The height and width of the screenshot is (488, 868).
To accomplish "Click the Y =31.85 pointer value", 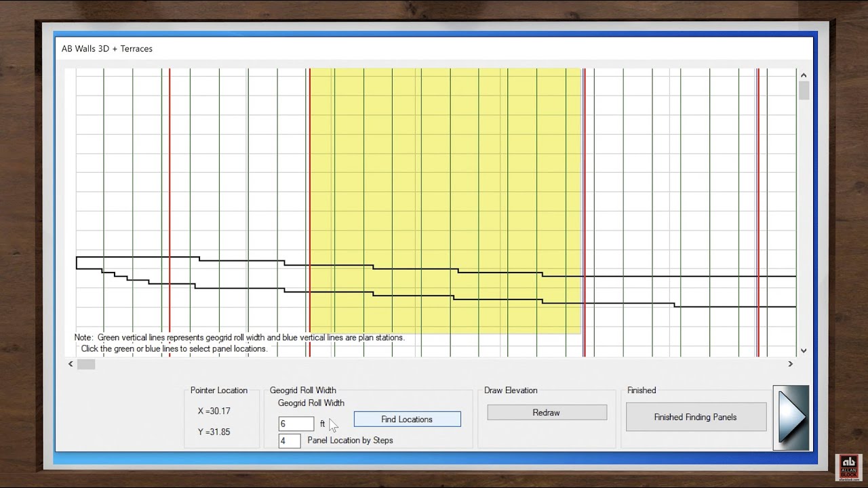I will (214, 432).
